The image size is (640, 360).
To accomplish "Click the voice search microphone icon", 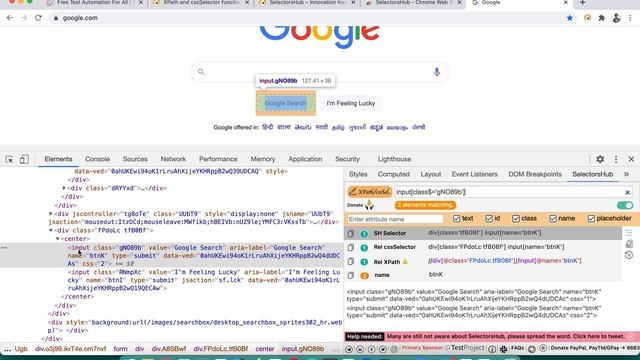I will 437,72.
